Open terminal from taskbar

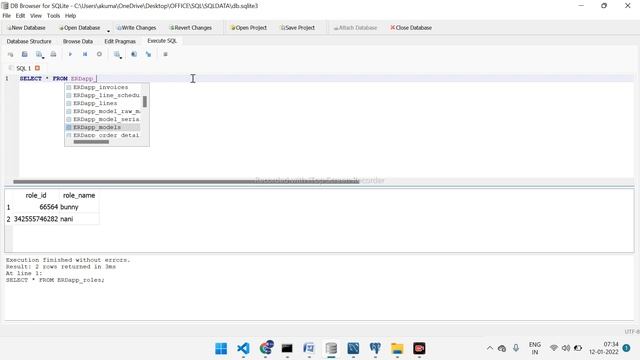click(x=287, y=348)
